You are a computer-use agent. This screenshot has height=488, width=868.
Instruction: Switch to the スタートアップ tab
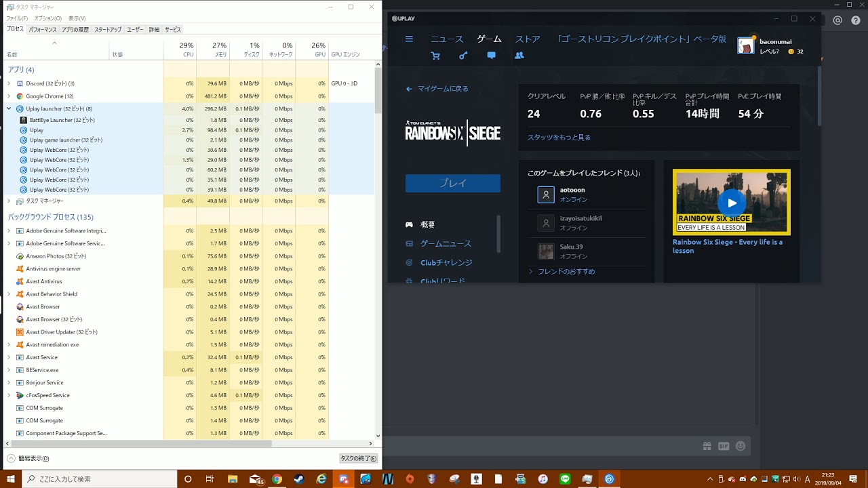click(108, 30)
